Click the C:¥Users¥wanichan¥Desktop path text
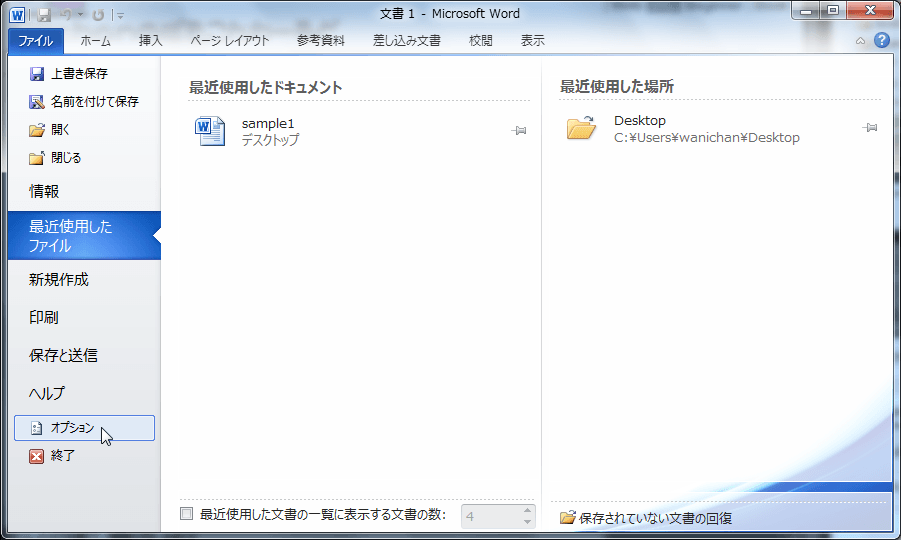 pyautogui.click(x=707, y=138)
